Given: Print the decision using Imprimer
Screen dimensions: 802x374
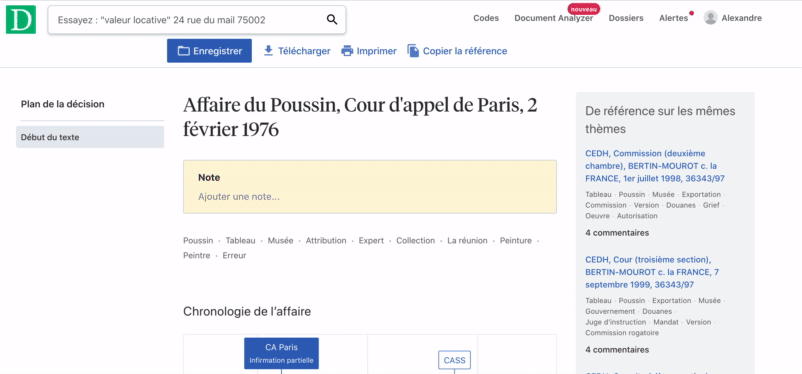Looking at the screenshot, I should 369,51.
